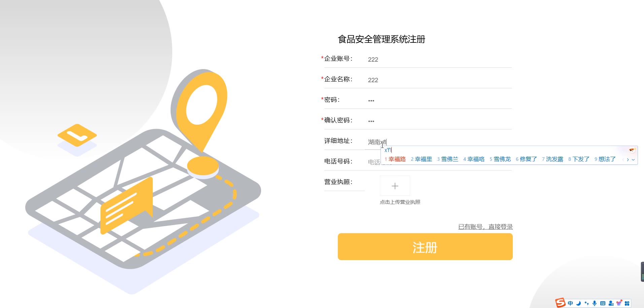Open the IME toolbox four-squares icon
The height and width of the screenshot is (308, 644).
coord(627,303)
